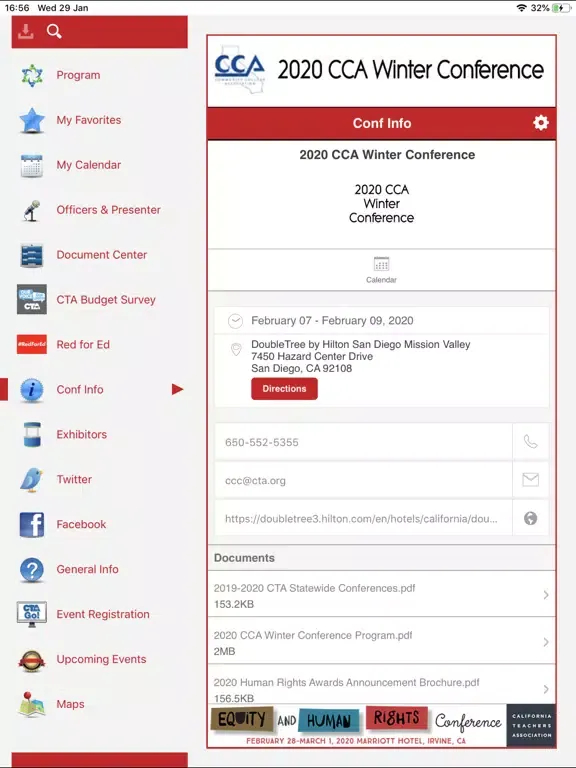The image size is (576, 768).
Task: Tap the 16:56 clock in status bar
Action: point(17,8)
